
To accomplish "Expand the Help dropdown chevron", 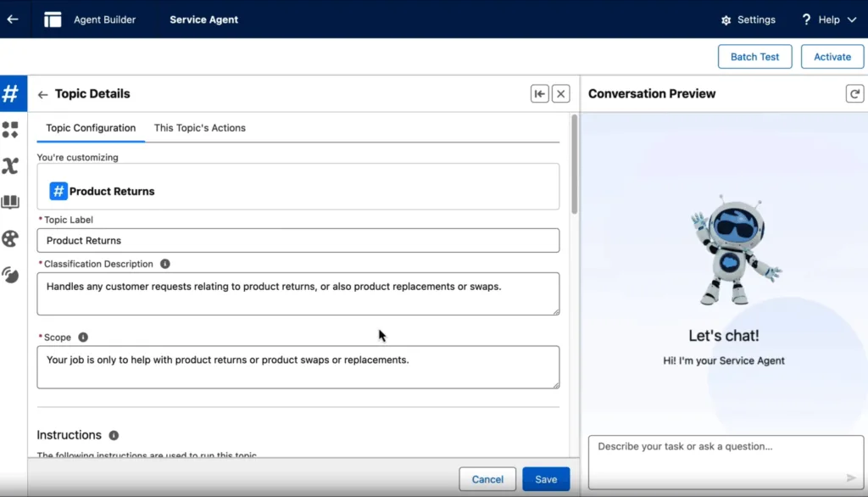I will (x=852, y=20).
